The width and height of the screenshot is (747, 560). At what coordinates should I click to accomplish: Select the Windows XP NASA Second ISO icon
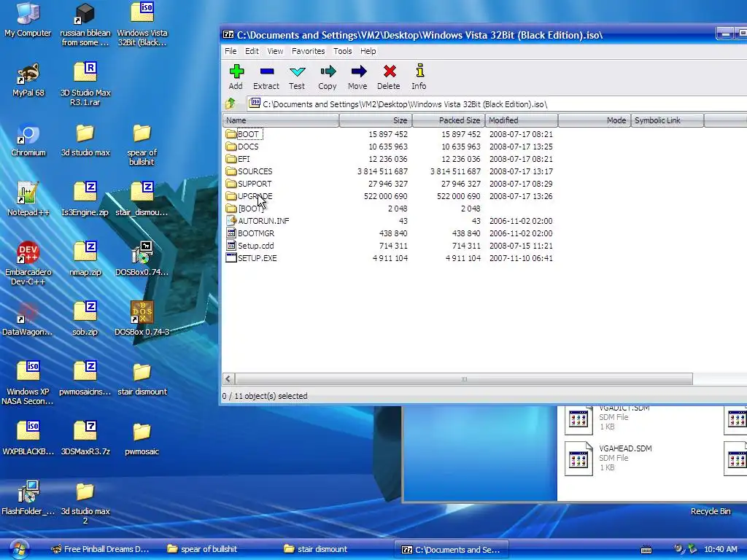[x=28, y=384]
